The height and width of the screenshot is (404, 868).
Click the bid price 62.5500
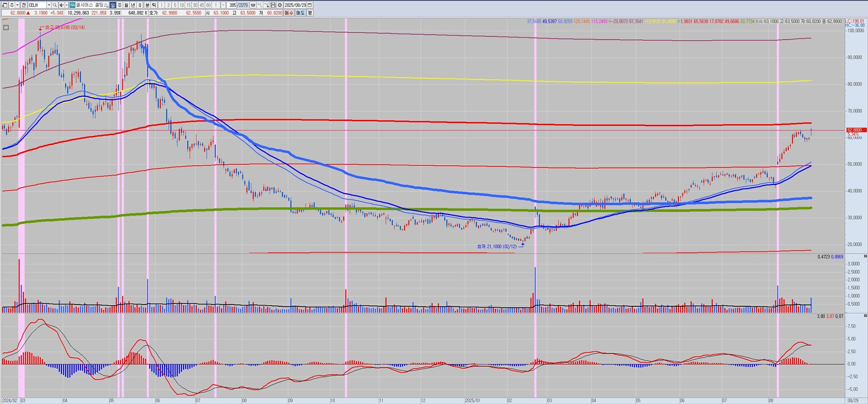(193, 13)
